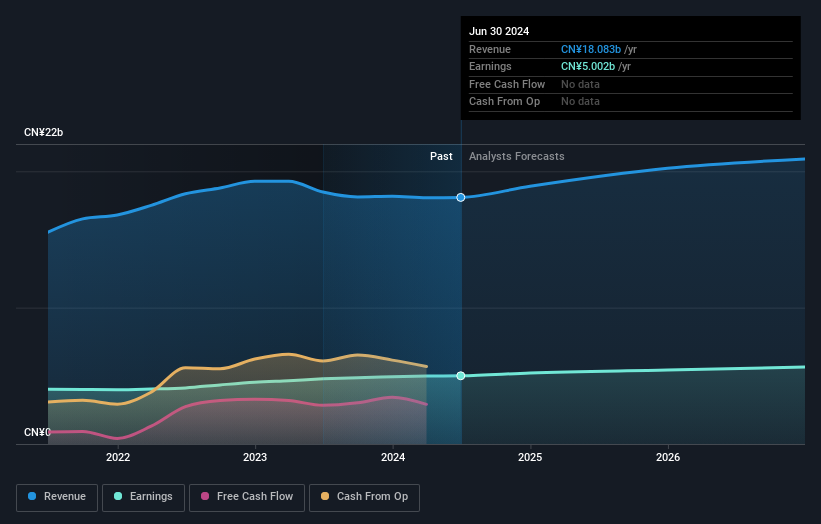Toggle the Revenue legend button
This screenshot has height=524, width=821.
click(x=57, y=497)
